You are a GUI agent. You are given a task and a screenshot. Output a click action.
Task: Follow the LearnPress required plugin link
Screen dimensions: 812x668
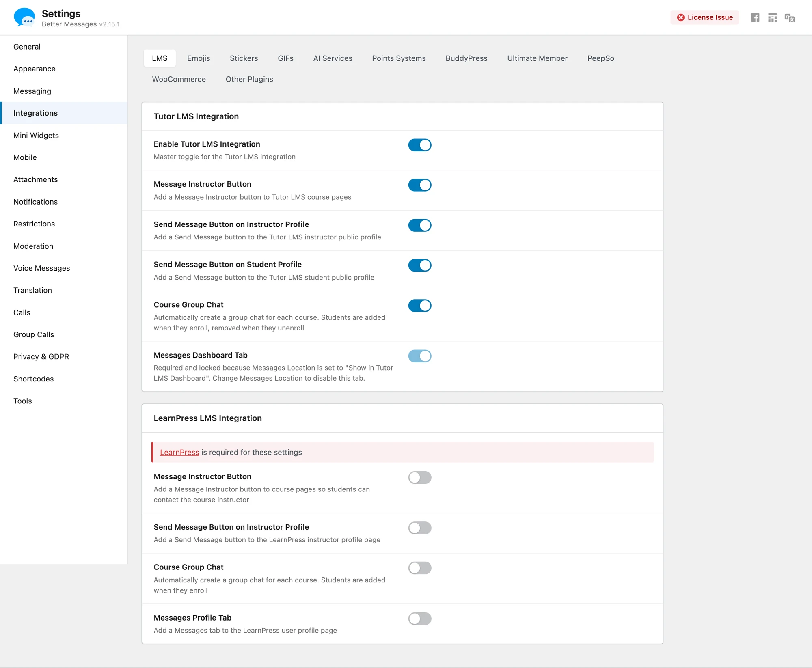tap(179, 452)
